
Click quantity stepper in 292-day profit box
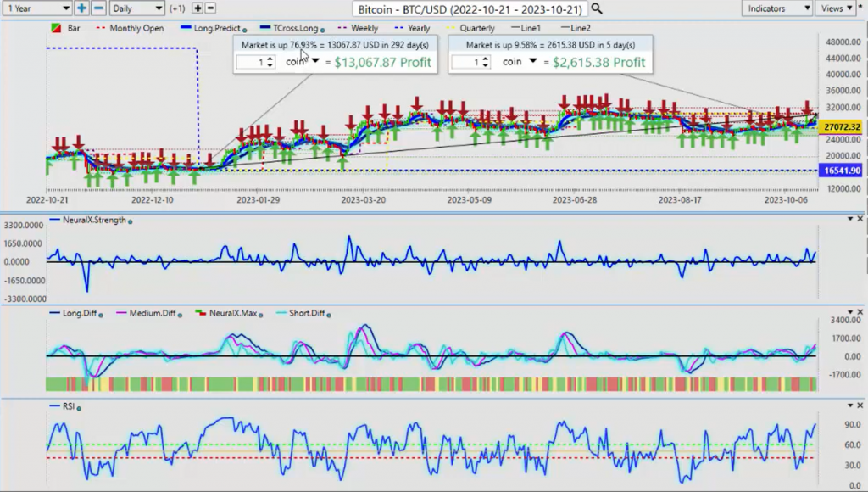click(270, 62)
